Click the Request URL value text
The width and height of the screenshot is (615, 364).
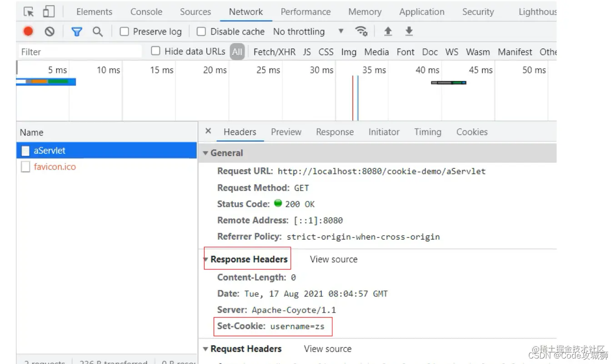pyautogui.click(x=381, y=171)
